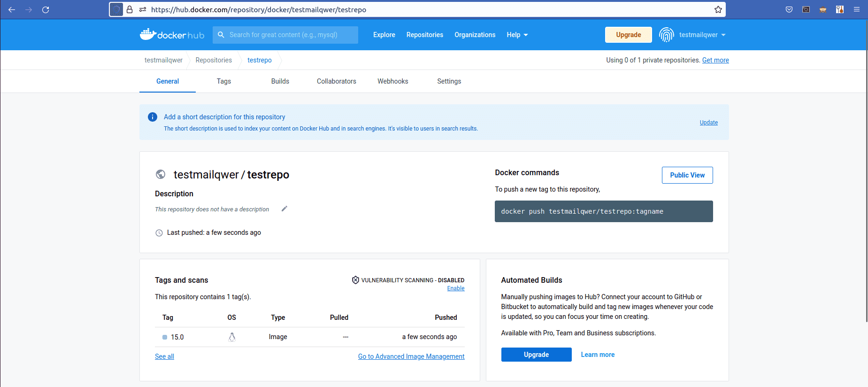This screenshot has height=387, width=868.
Task: Click Add a short description heading
Action: click(x=224, y=117)
